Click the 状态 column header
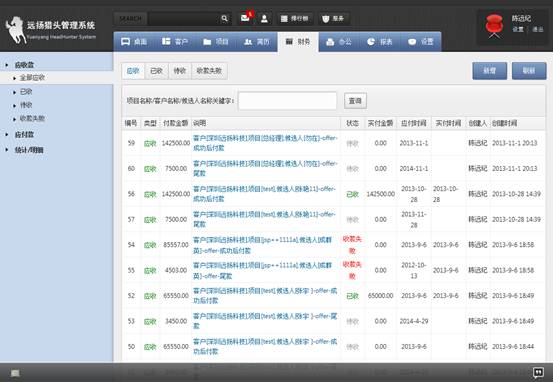 click(x=352, y=123)
